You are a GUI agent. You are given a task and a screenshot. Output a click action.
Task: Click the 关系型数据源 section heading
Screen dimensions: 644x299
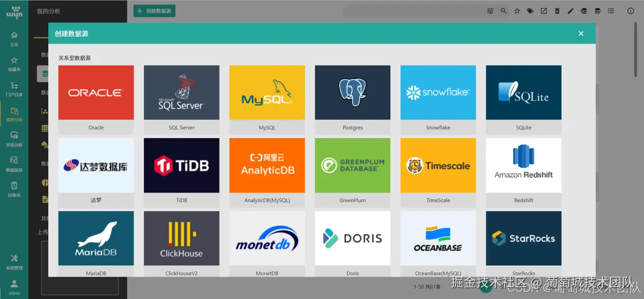click(x=75, y=58)
